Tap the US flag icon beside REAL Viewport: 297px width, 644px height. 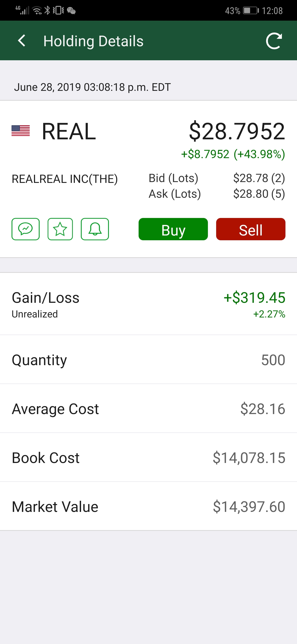click(x=21, y=131)
